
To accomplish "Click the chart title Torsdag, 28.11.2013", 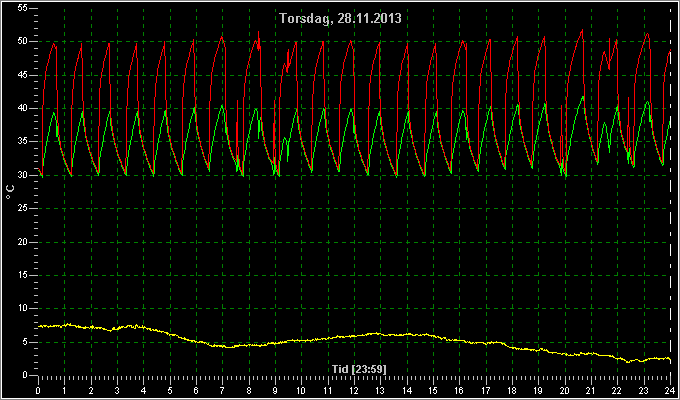I will tap(340, 18).
